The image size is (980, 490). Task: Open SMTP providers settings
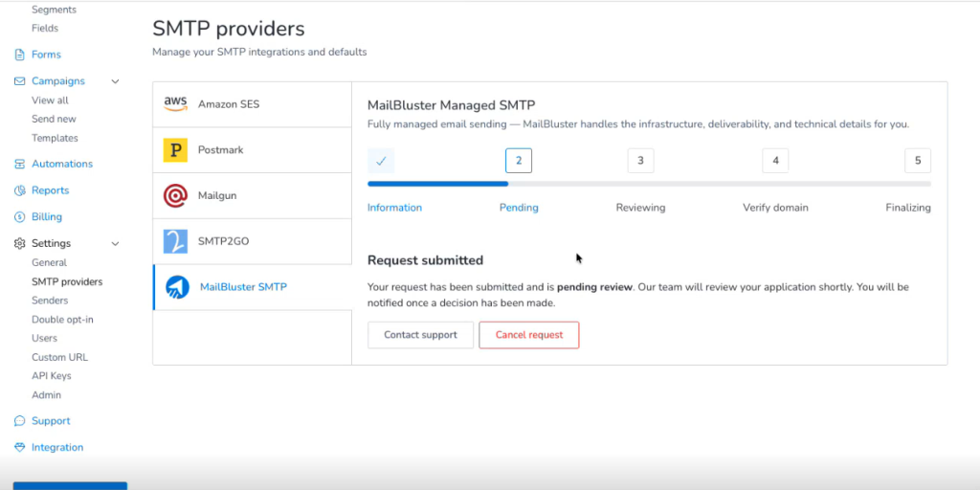coord(67,282)
